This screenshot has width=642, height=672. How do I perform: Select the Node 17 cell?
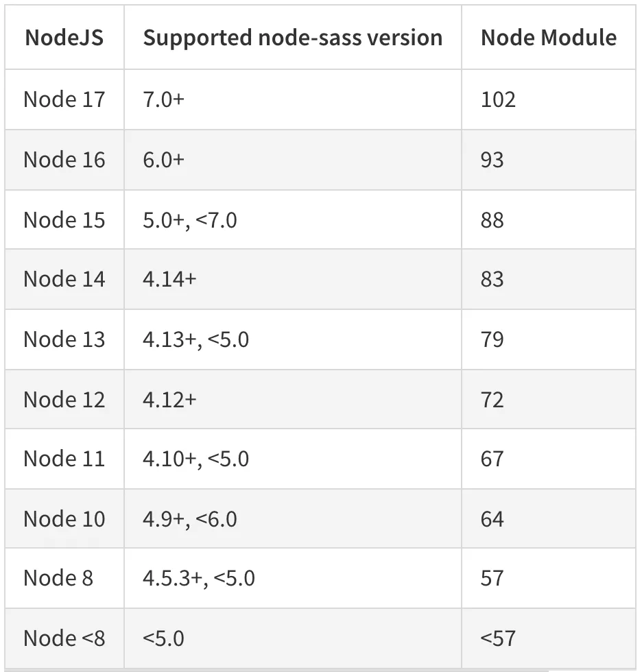(64, 99)
